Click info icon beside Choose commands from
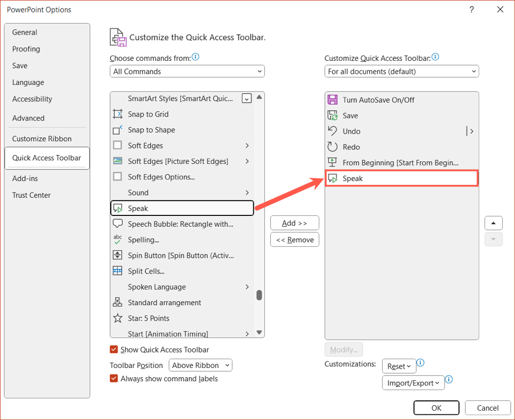The height and width of the screenshot is (420, 515). pyautogui.click(x=195, y=57)
